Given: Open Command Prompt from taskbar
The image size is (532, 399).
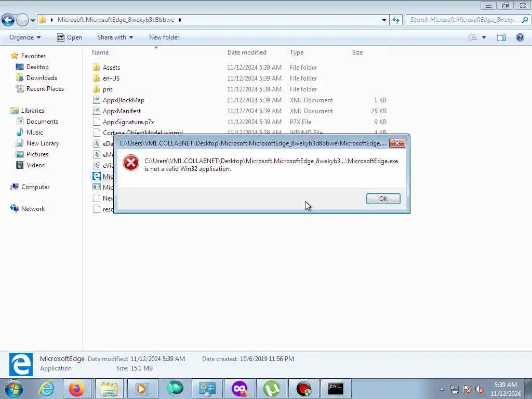Looking at the screenshot, I should 336,389.
